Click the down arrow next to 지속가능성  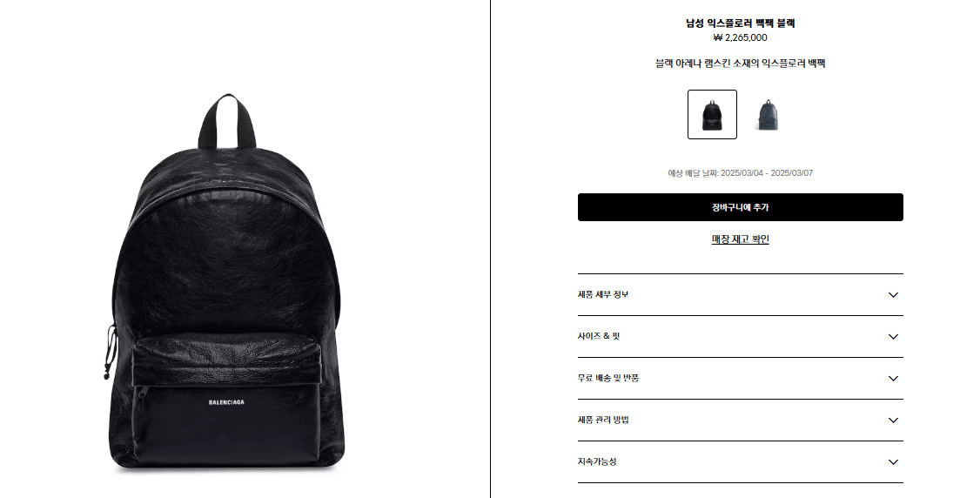(893, 462)
